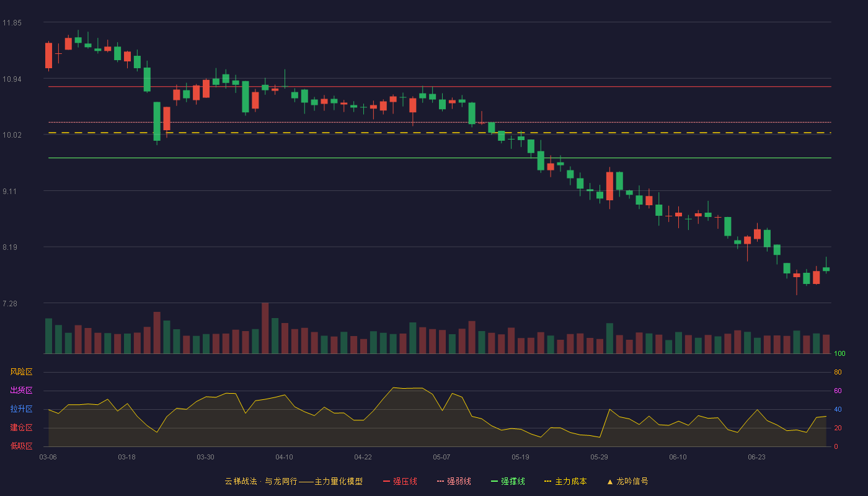The image size is (868, 496).
Task: Click the 10.02 price axis label
Action: (12, 135)
